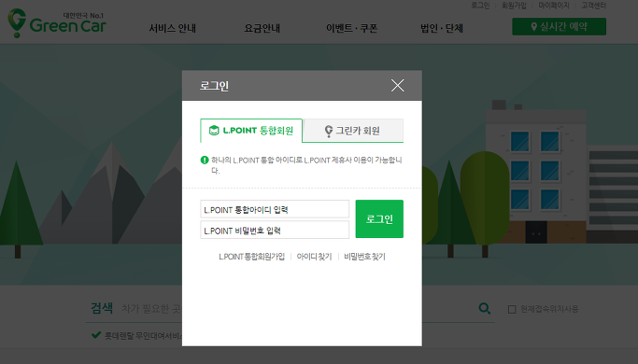The height and width of the screenshot is (364, 638).
Task: Click 회원가입 link in header
Action: point(514,6)
